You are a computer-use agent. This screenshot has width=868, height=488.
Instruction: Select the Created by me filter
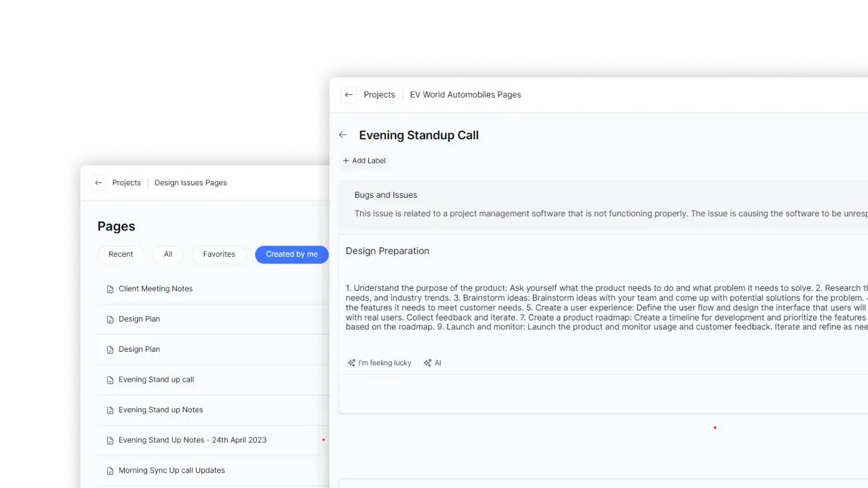pos(292,254)
